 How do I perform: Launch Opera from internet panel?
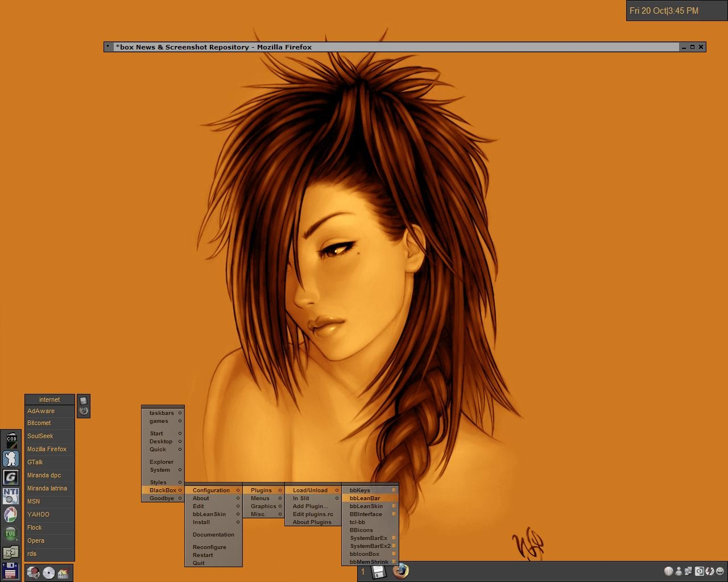[49, 541]
